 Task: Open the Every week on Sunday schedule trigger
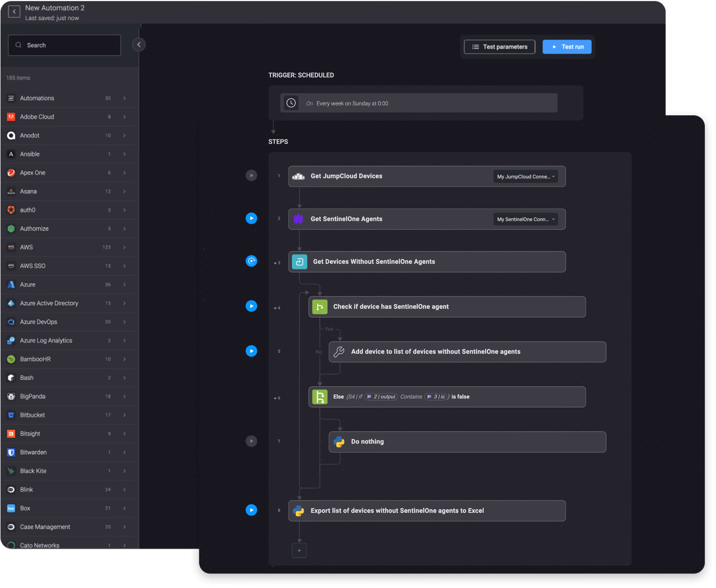point(419,103)
